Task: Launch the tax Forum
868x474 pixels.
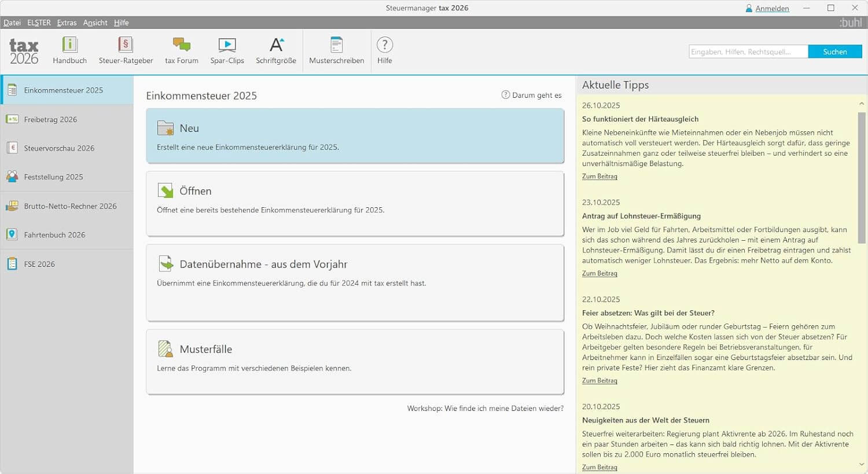Action: [x=181, y=50]
